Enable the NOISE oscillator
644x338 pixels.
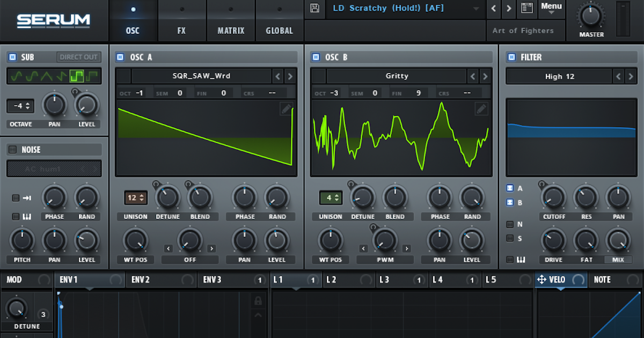point(12,150)
